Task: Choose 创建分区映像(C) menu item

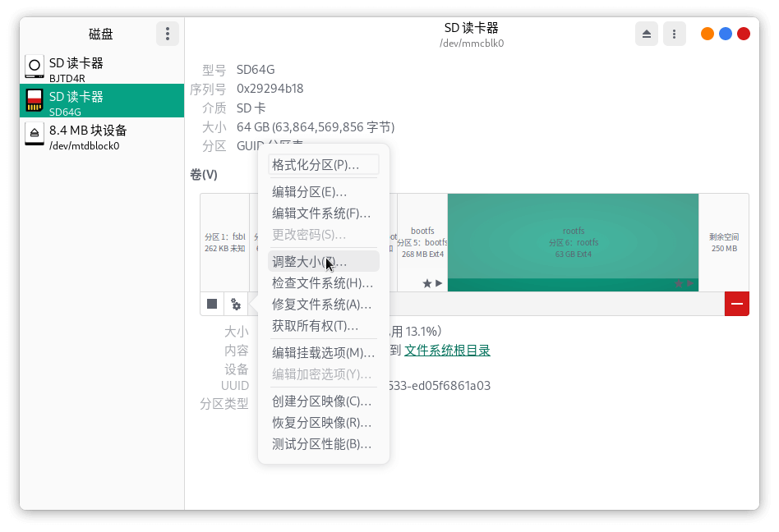Action: coord(323,401)
